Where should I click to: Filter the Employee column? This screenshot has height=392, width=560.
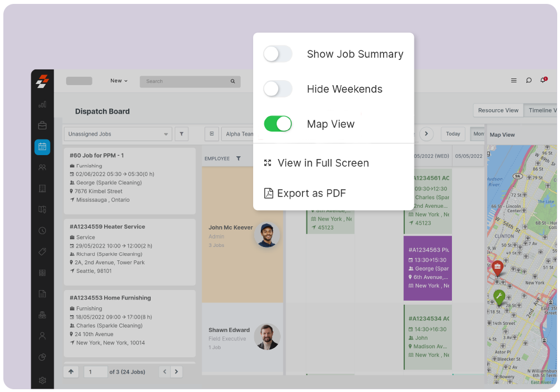238,158
